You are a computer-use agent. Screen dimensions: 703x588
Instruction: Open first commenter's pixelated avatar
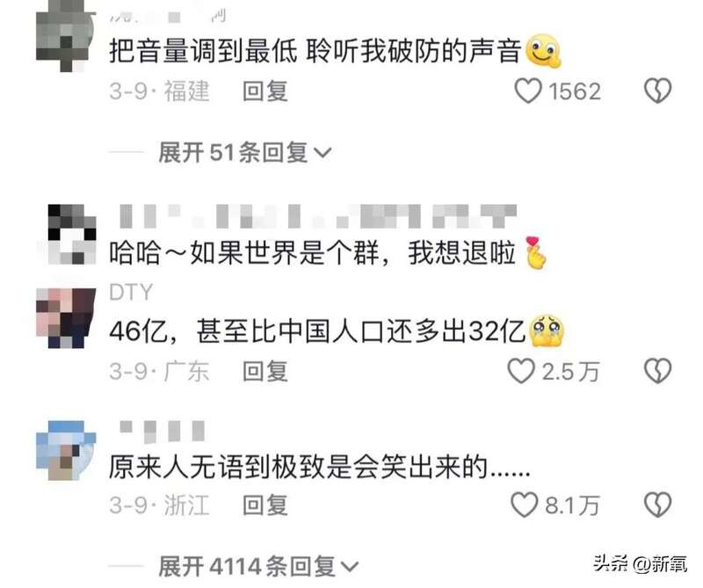(65, 36)
